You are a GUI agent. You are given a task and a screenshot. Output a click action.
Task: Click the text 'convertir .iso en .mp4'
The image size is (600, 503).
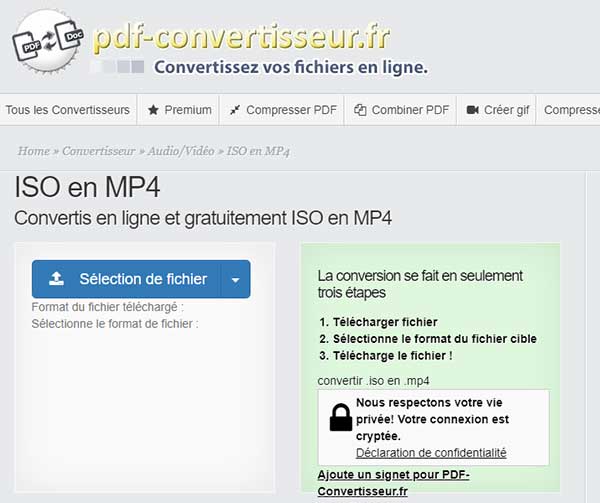pyautogui.click(x=373, y=381)
